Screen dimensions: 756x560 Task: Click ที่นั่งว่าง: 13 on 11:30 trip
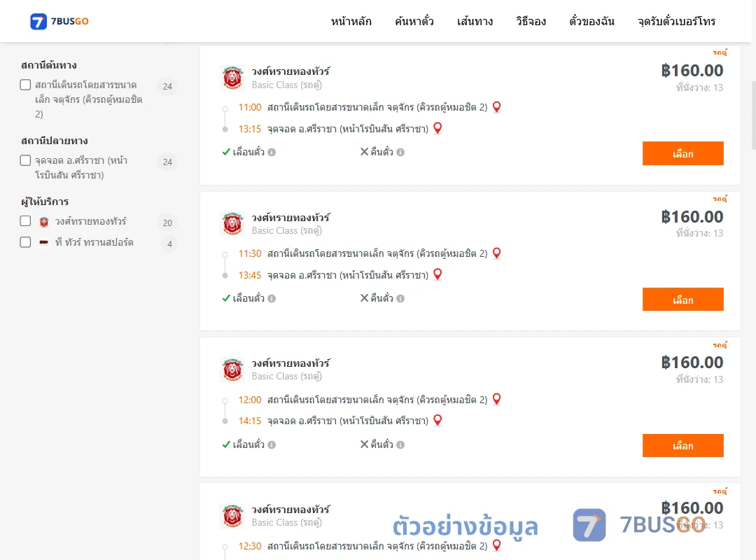(699, 234)
